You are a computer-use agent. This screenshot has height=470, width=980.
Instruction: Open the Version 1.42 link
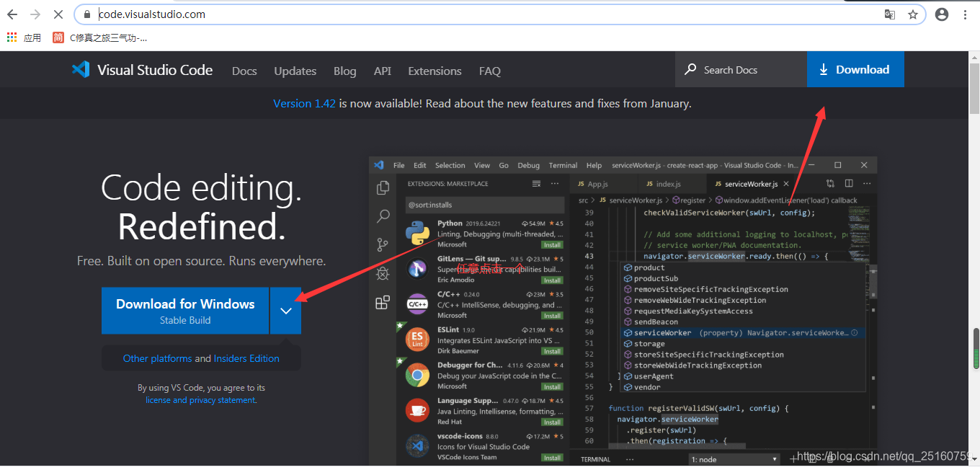[304, 104]
